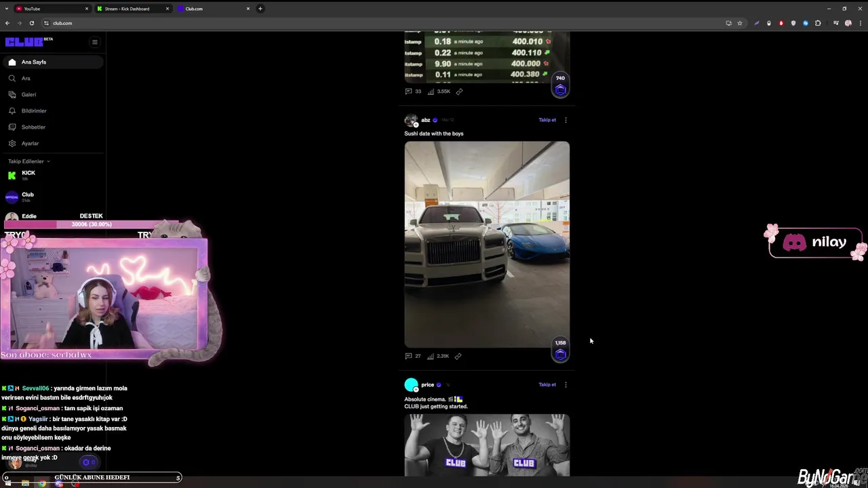The image size is (868, 488).
Task: Open price profile name
Action: point(428,384)
